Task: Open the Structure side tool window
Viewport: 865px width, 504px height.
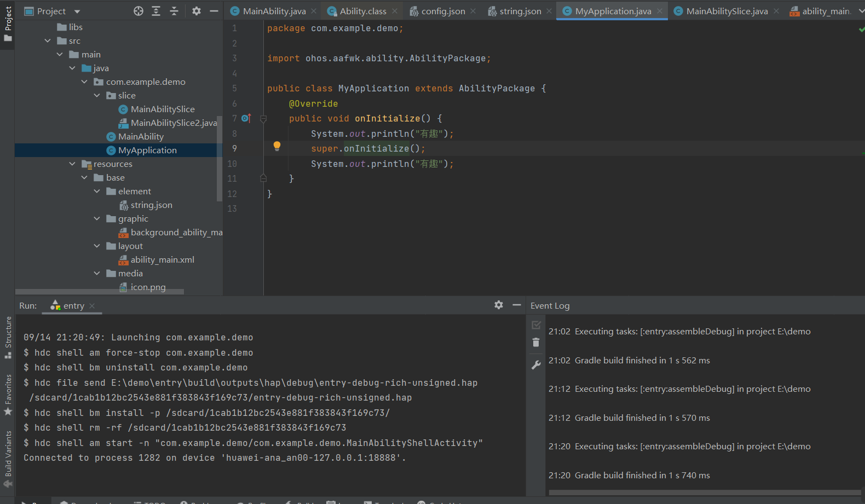Action: [8, 338]
